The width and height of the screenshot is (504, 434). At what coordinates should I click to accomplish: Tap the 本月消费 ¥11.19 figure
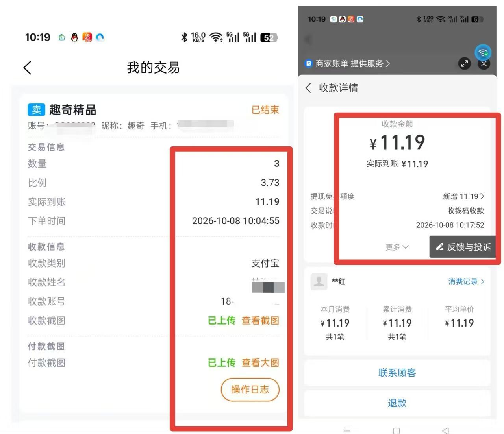click(x=335, y=323)
